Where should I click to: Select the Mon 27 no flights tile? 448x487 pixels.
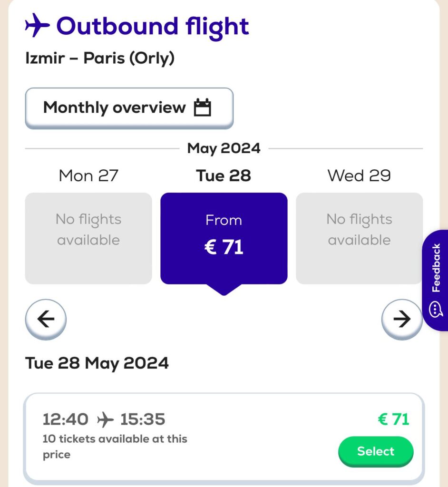(x=88, y=239)
